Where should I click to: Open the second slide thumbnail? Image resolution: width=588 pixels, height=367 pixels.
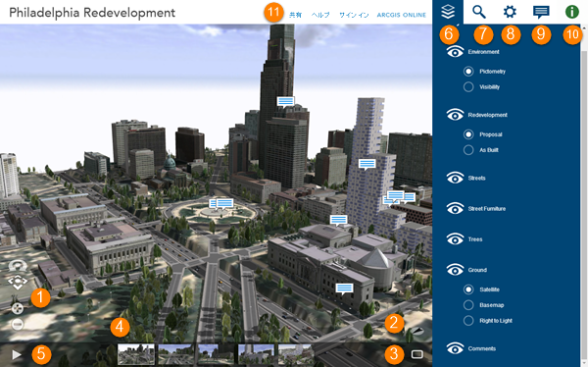pos(176,354)
